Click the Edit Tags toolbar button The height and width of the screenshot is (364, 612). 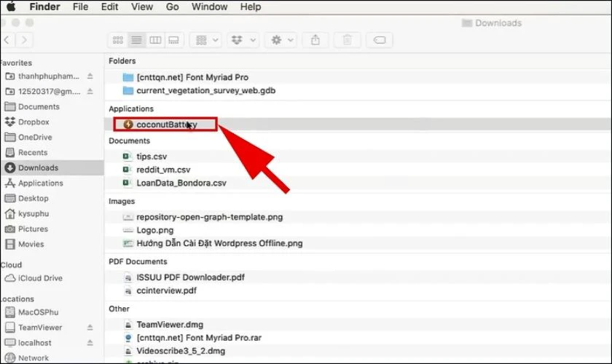(380, 40)
